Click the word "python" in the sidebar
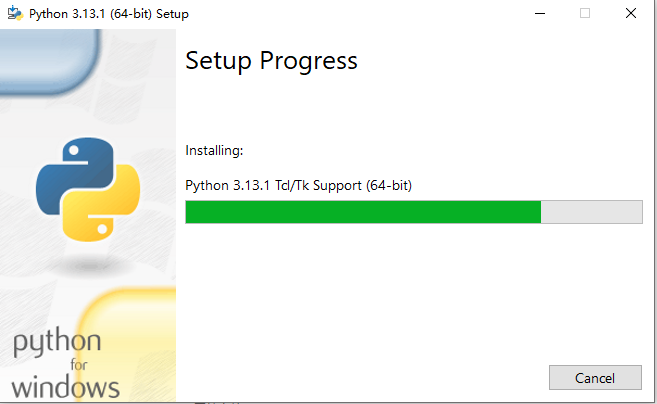Image resolution: width=657 pixels, height=404 pixels. pos(57,343)
